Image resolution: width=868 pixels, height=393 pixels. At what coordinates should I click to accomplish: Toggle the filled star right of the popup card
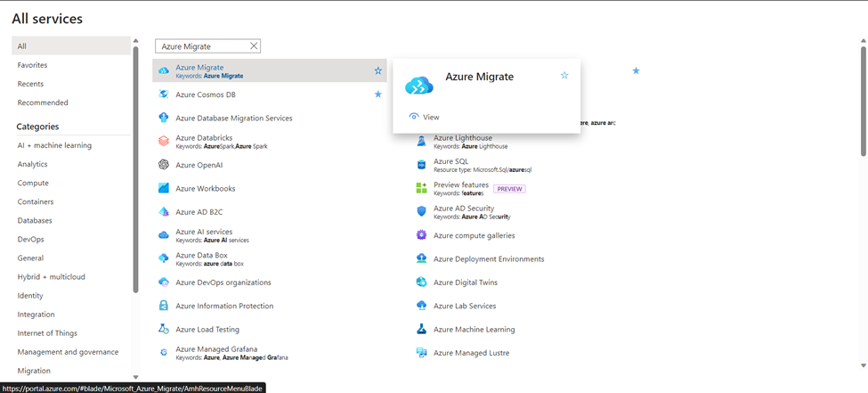[636, 71]
